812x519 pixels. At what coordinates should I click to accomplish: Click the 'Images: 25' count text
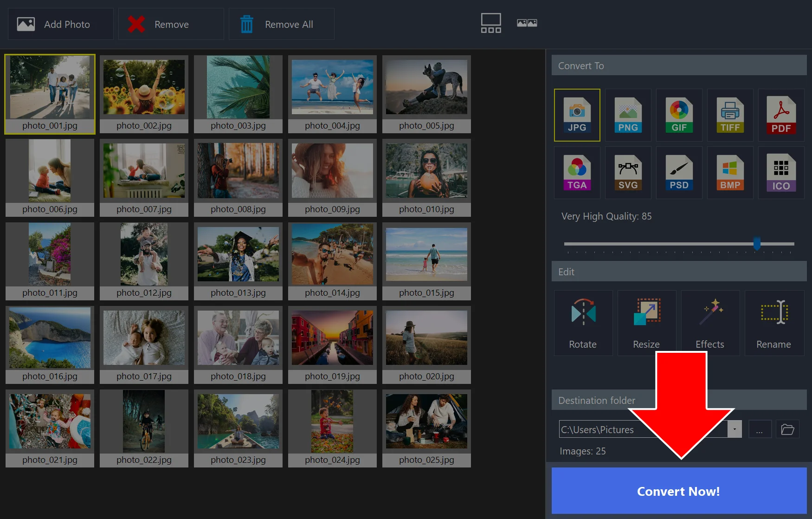click(x=582, y=451)
